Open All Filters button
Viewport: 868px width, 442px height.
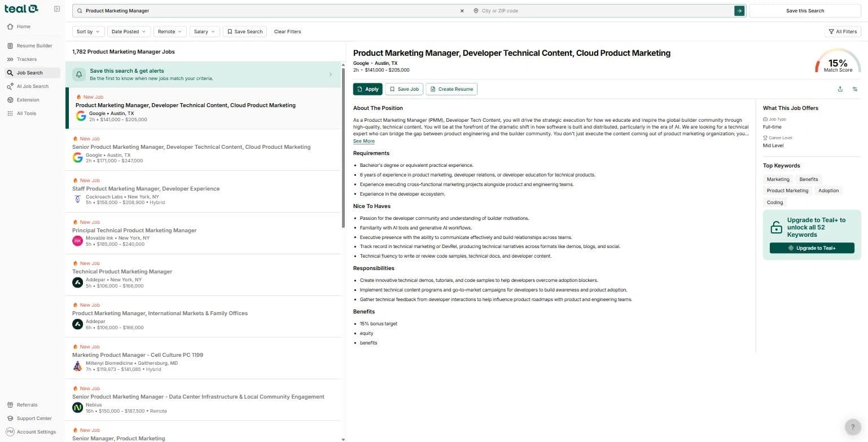tap(843, 32)
